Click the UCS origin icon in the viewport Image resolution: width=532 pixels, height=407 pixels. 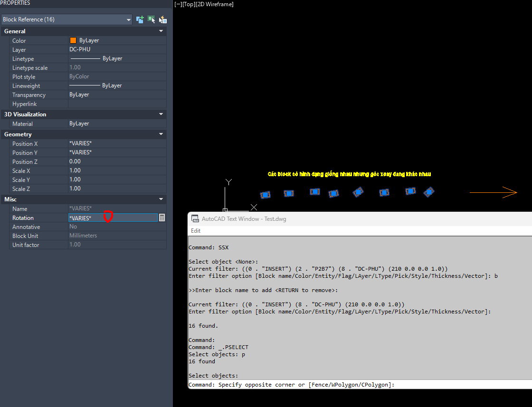[x=225, y=209]
